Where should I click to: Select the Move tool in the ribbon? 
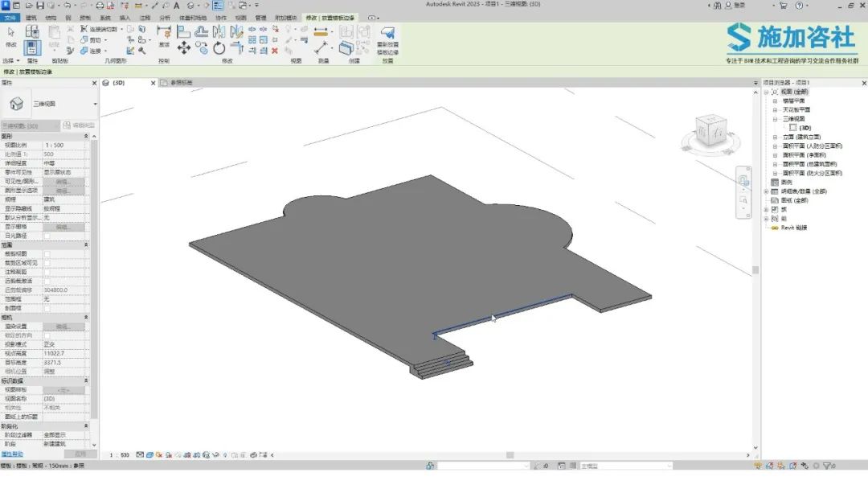click(x=184, y=49)
